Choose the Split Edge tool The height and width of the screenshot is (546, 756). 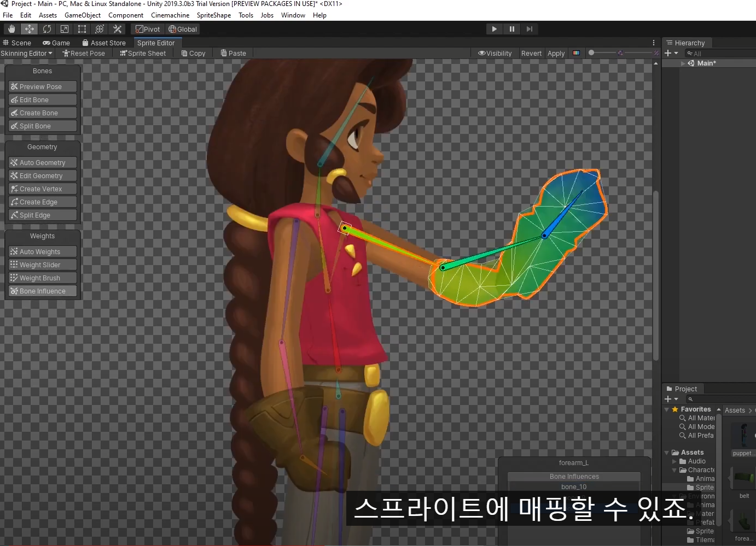(43, 215)
